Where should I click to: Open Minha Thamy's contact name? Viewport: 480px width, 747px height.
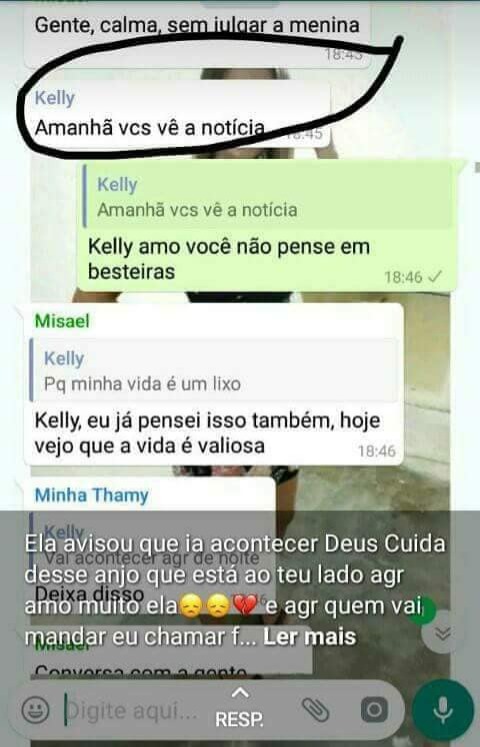tap(91, 495)
